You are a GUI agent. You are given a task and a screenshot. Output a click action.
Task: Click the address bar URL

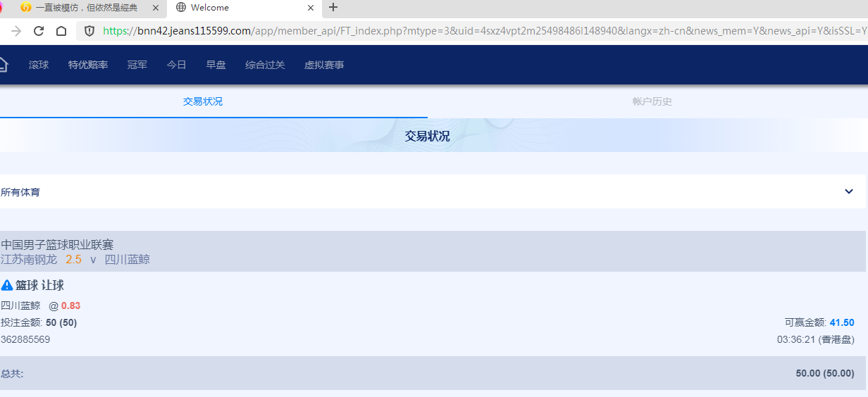[x=485, y=31]
